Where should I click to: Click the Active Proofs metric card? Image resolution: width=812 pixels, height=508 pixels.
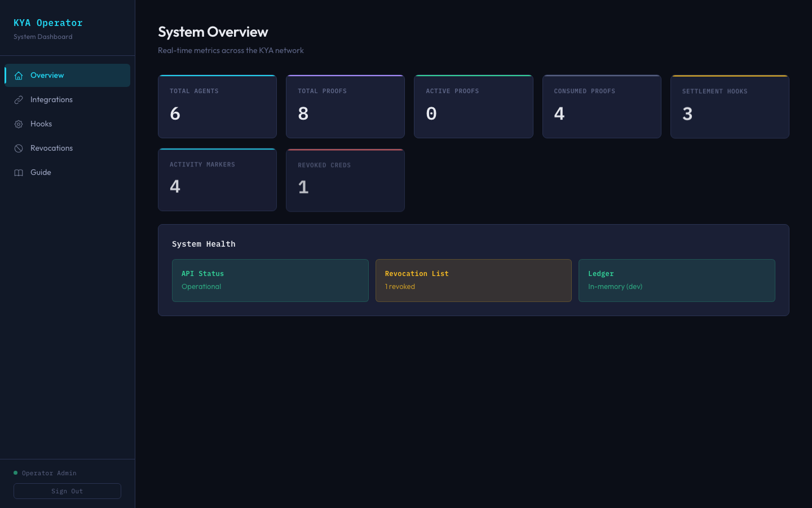click(x=473, y=106)
